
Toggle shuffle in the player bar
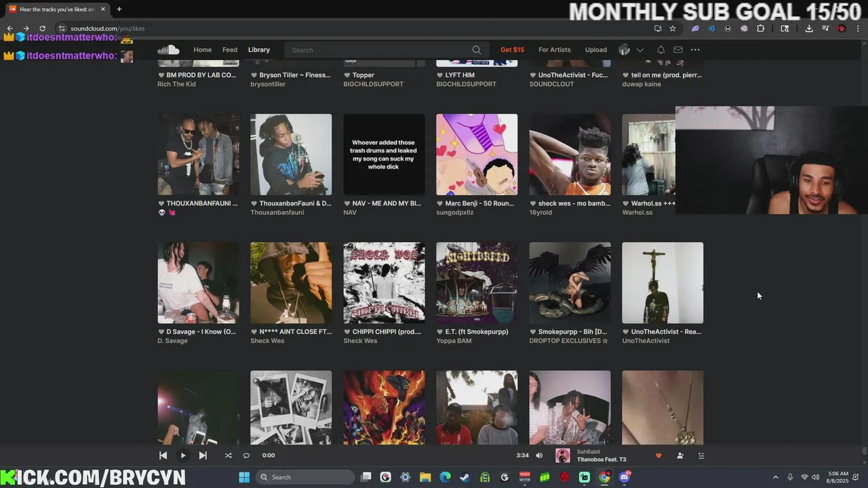pos(228,455)
